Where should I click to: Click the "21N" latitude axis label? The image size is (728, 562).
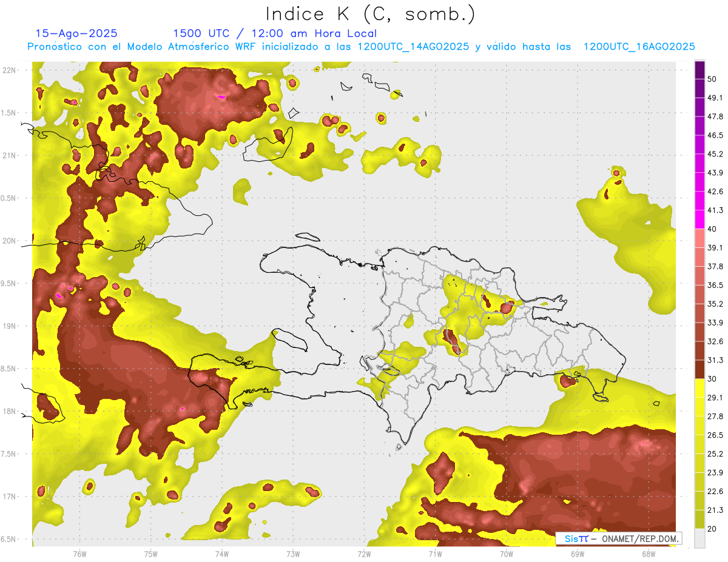point(10,155)
